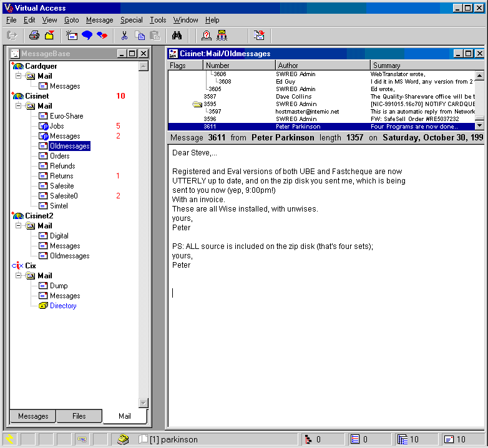Click the participants group icon

click(222, 36)
